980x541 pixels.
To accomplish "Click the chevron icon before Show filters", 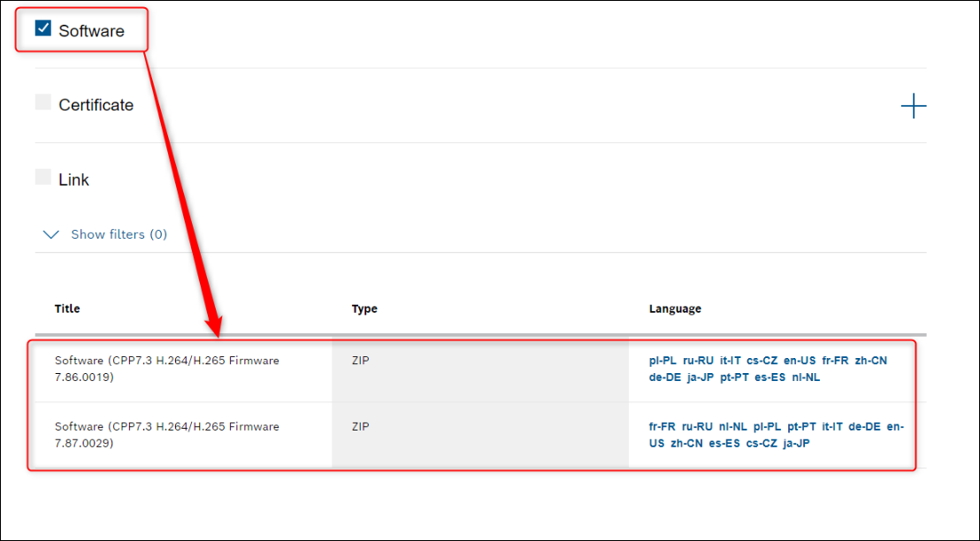I will click(52, 235).
